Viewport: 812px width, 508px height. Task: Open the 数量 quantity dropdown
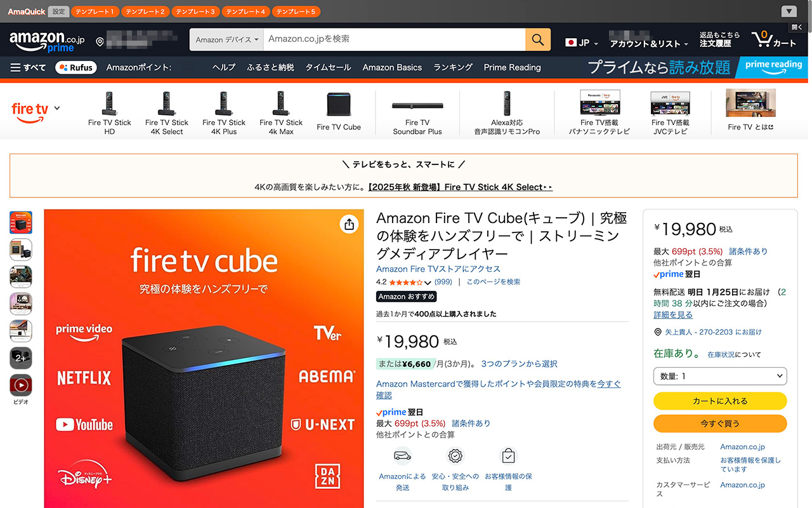720,376
